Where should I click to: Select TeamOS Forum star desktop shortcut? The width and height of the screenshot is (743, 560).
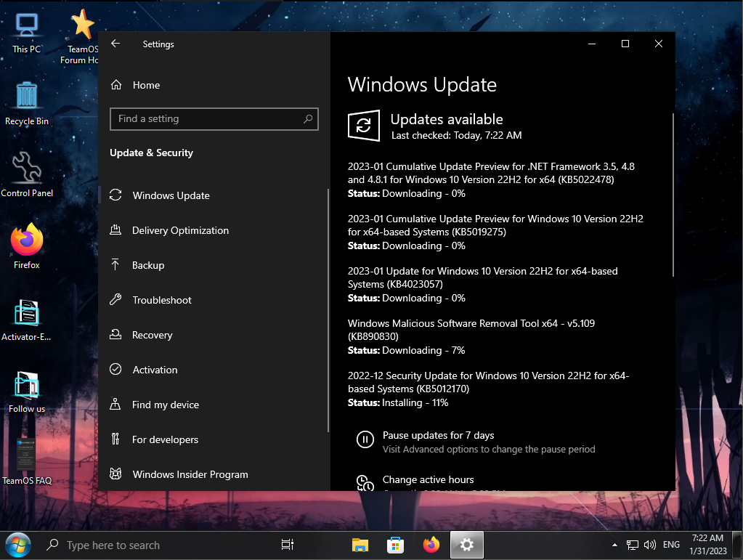(x=81, y=37)
